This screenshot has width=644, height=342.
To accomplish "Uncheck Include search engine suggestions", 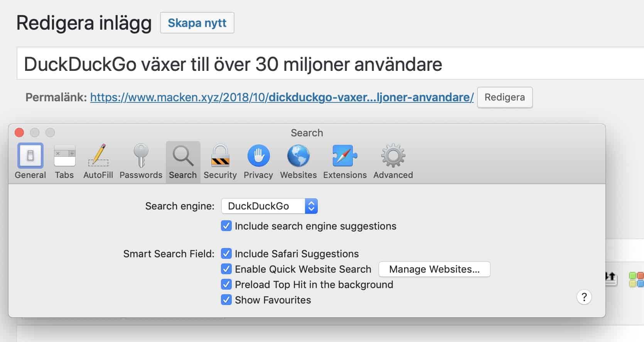I will tap(226, 226).
